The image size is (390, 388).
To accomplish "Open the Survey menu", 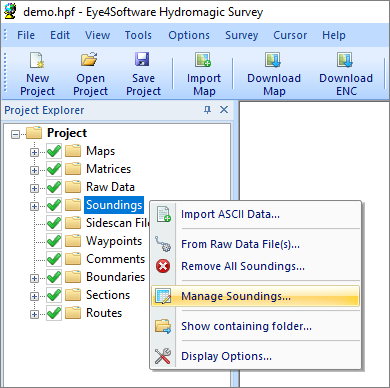I will click(x=242, y=35).
